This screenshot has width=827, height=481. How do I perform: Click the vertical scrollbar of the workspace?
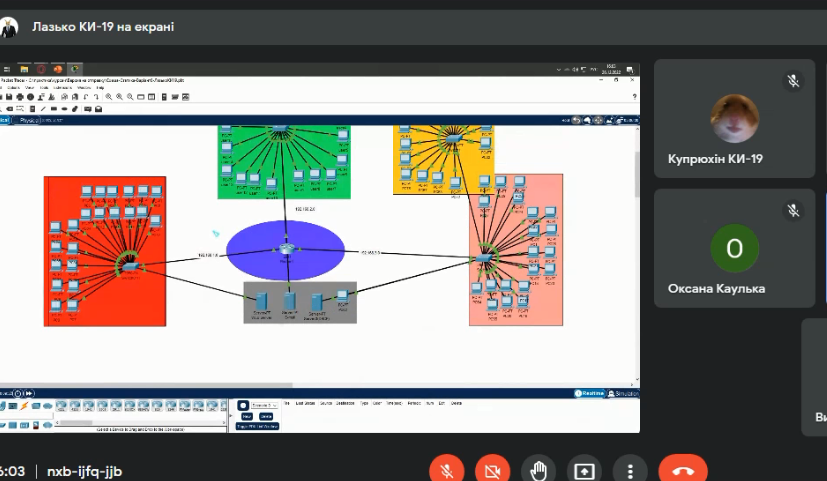(636, 180)
